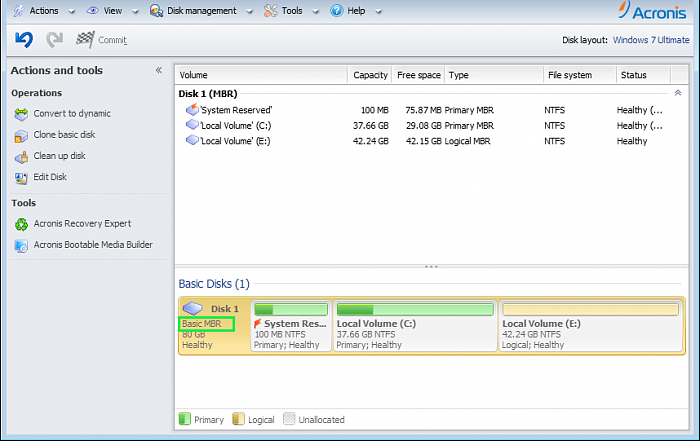Open Acronis Recovery Expert tool

pos(82,224)
